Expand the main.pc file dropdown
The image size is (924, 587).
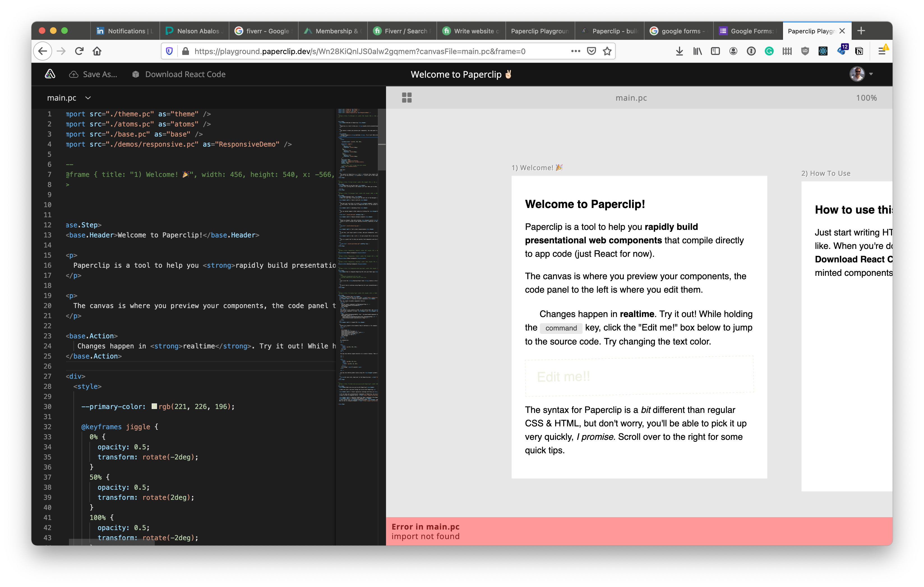(88, 98)
